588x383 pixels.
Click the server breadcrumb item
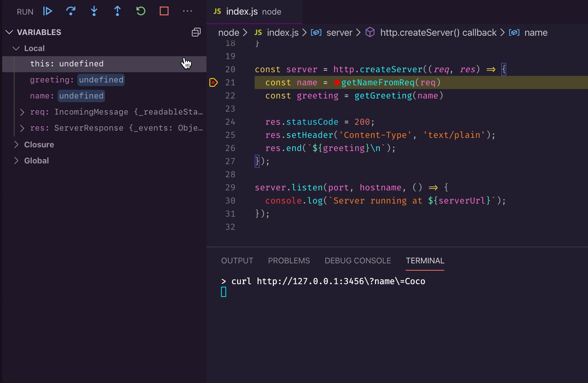point(339,33)
